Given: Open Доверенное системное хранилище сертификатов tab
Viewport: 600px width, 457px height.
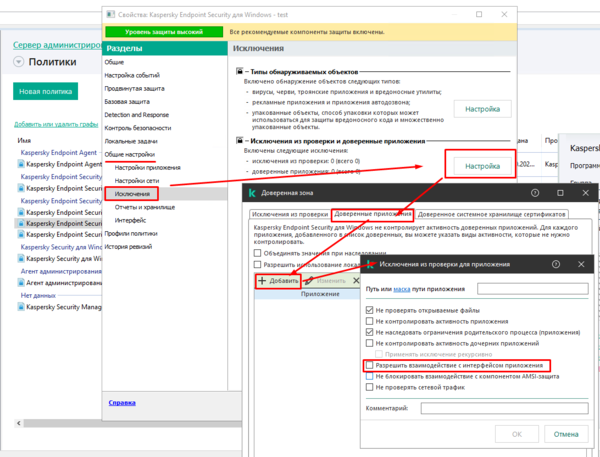Looking at the screenshot, I should tap(491, 214).
